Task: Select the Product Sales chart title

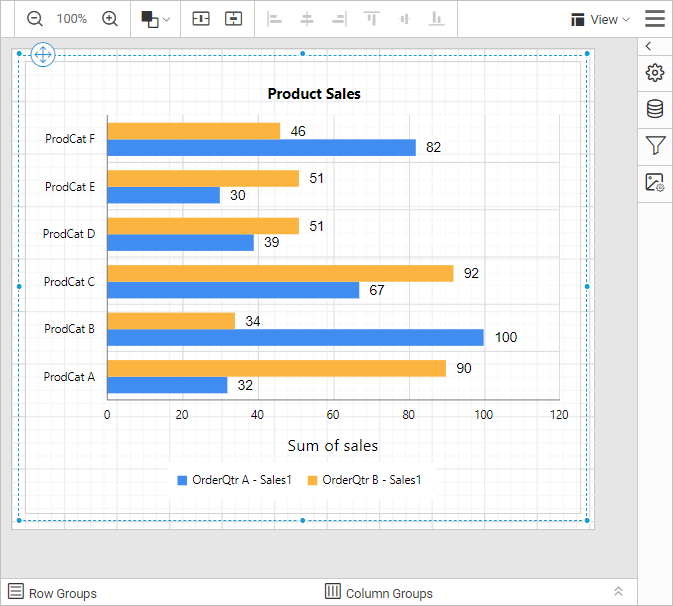Action: coord(314,94)
